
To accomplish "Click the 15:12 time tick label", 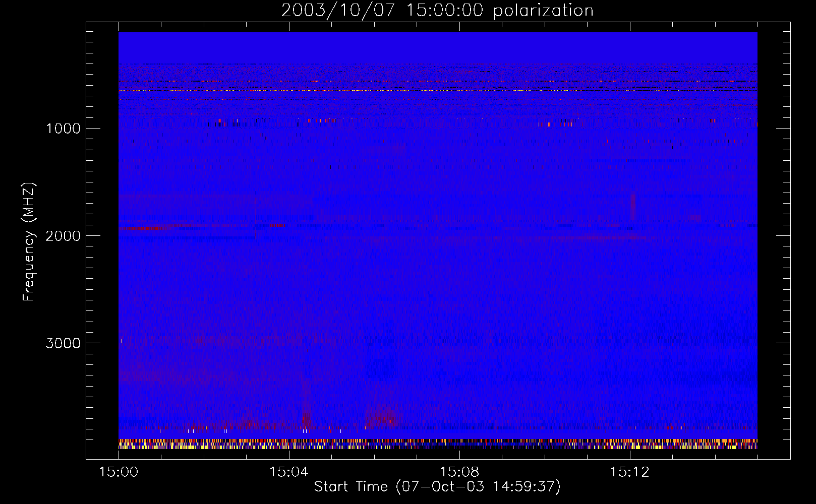I will pos(629,472).
